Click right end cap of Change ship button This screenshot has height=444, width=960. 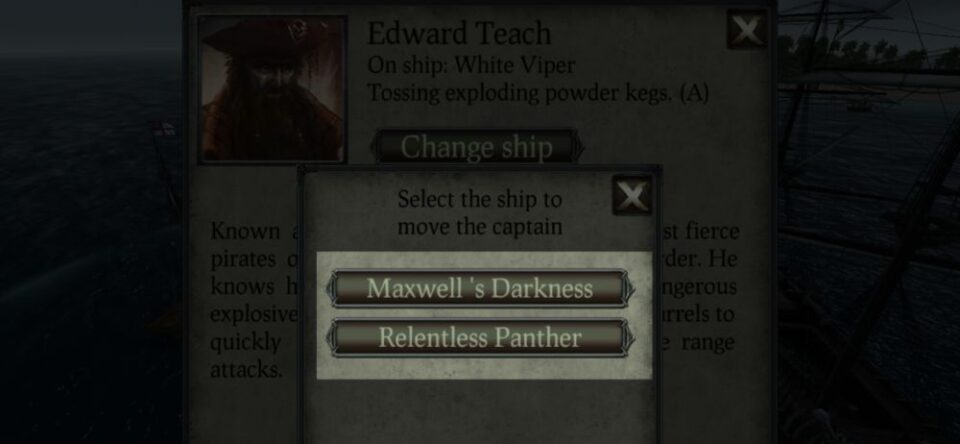click(577, 147)
